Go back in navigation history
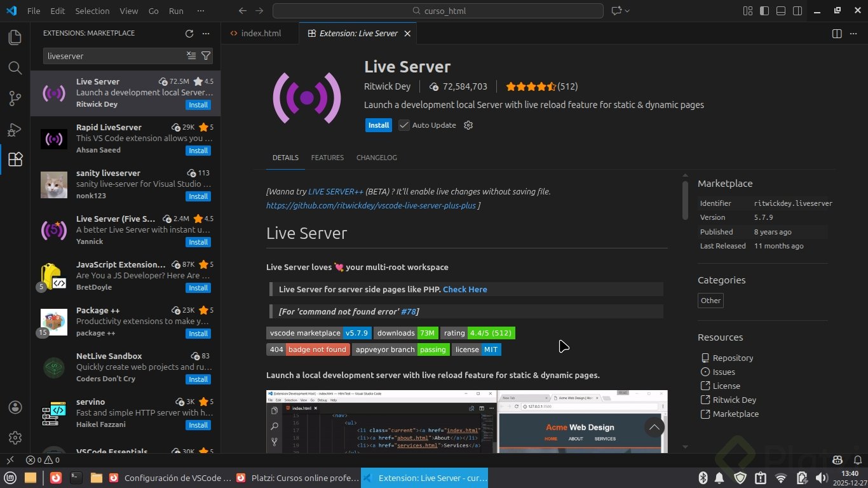Image resolution: width=868 pixels, height=488 pixels. tap(243, 11)
